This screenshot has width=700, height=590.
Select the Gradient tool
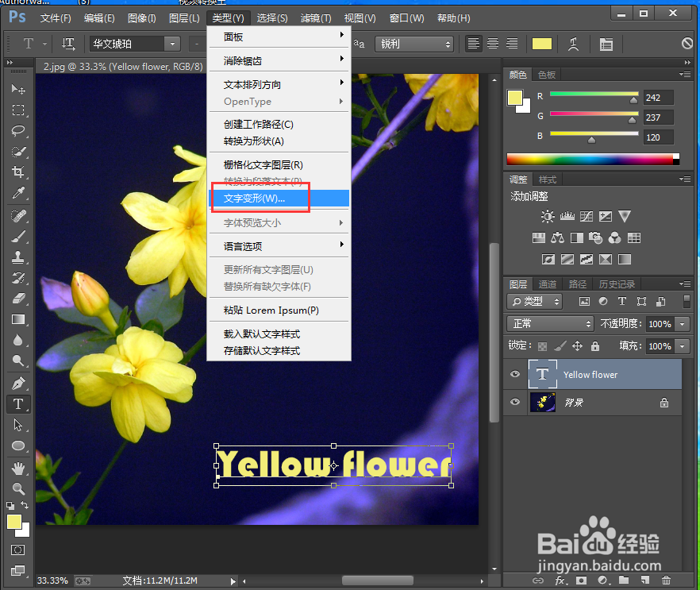17,319
